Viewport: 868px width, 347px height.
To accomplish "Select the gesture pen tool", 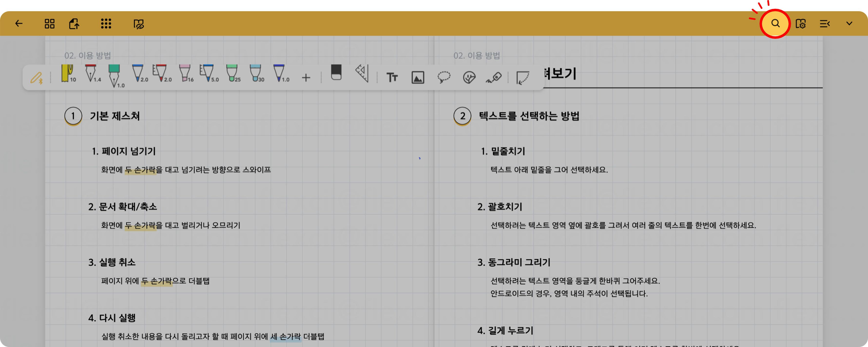I will tap(494, 78).
